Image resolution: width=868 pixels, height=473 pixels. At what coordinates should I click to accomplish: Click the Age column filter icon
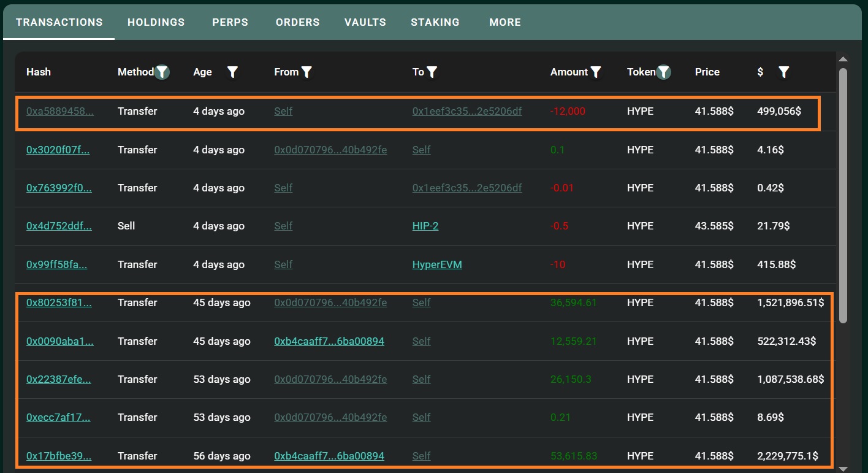click(232, 72)
